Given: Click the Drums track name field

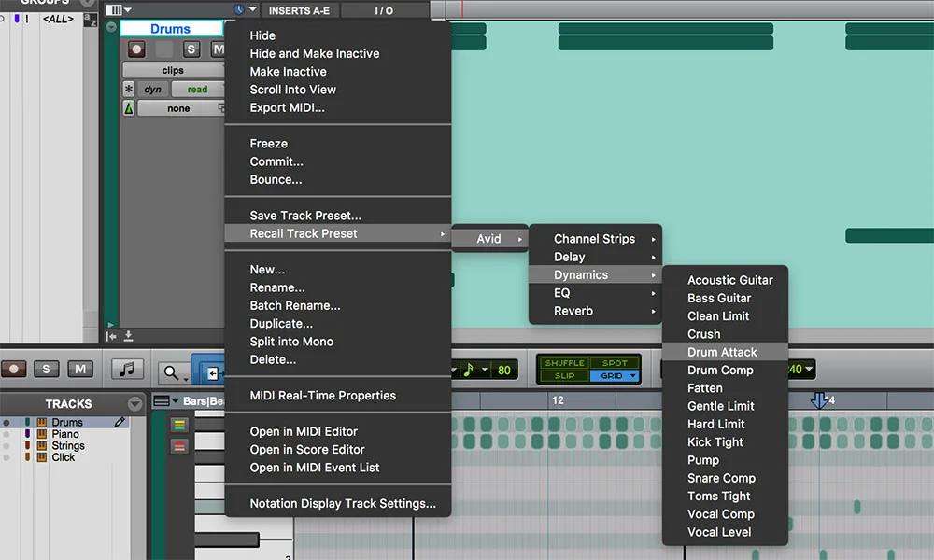Looking at the screenshot, I should 171,29.
